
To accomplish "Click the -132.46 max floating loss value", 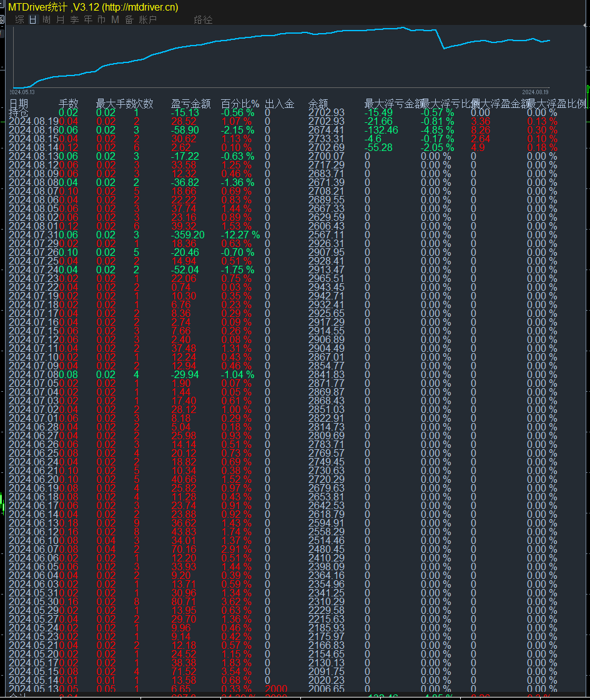I will click(381, 130).
